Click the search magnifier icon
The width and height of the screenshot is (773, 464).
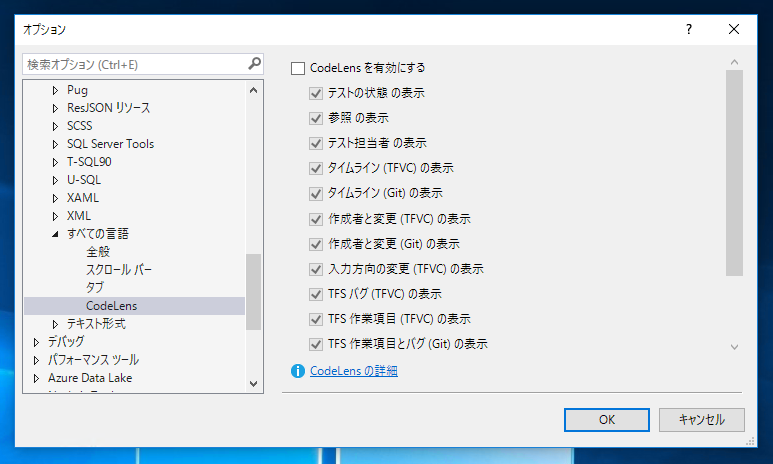coord(254,64)
